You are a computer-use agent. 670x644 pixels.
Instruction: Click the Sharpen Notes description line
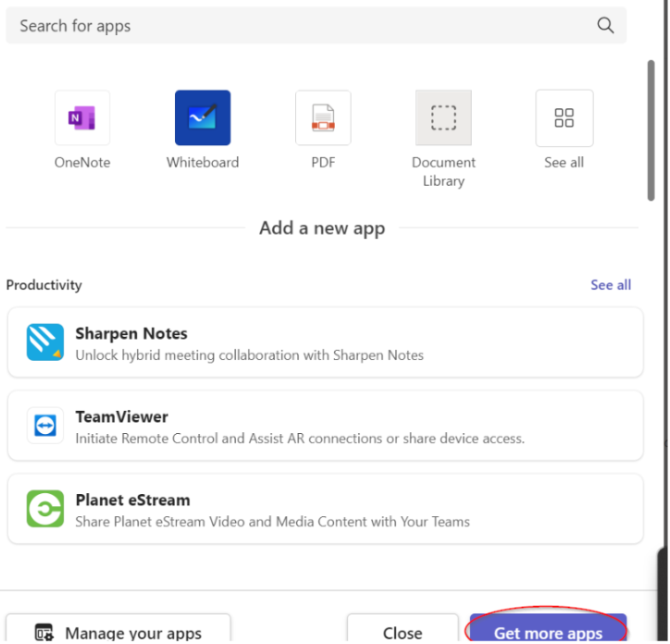point(250,355)
